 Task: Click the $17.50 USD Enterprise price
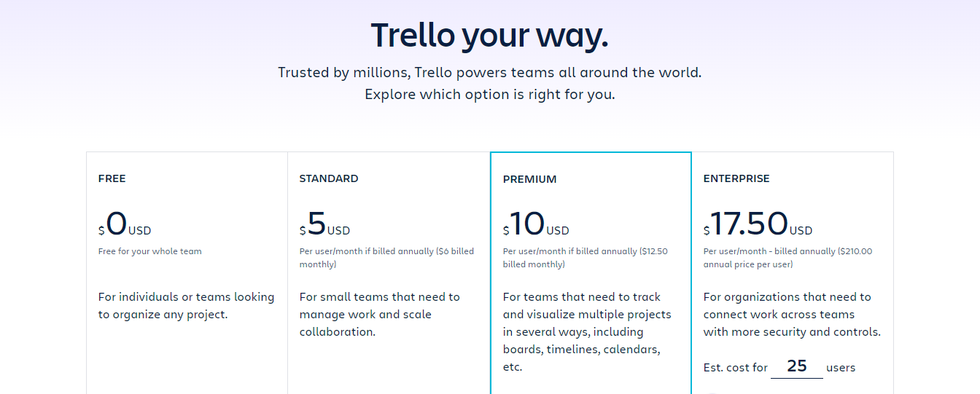click(x=758, y=224)
